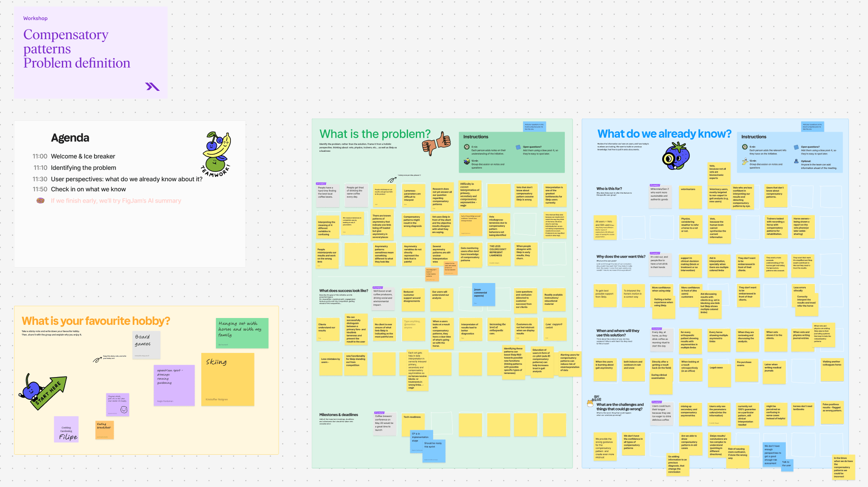
Task: Select curly arrow near 'Copy this sticky note'
Action: tap(97, 360)
